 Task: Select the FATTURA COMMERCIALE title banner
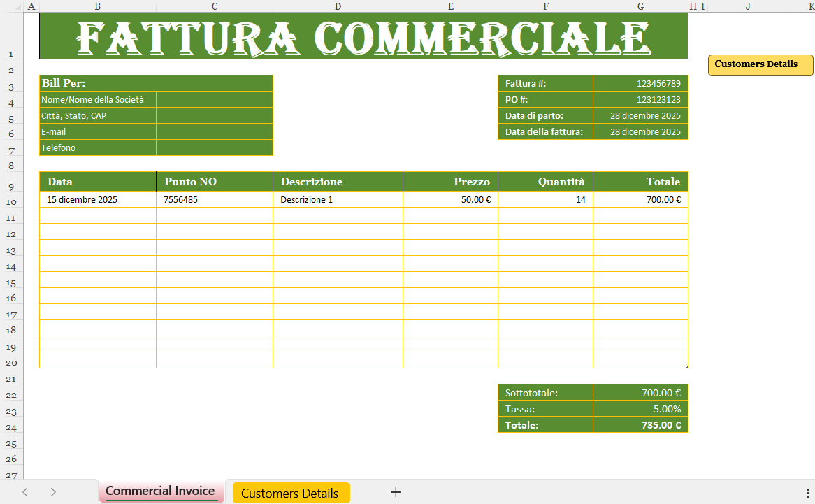[363, 36]
